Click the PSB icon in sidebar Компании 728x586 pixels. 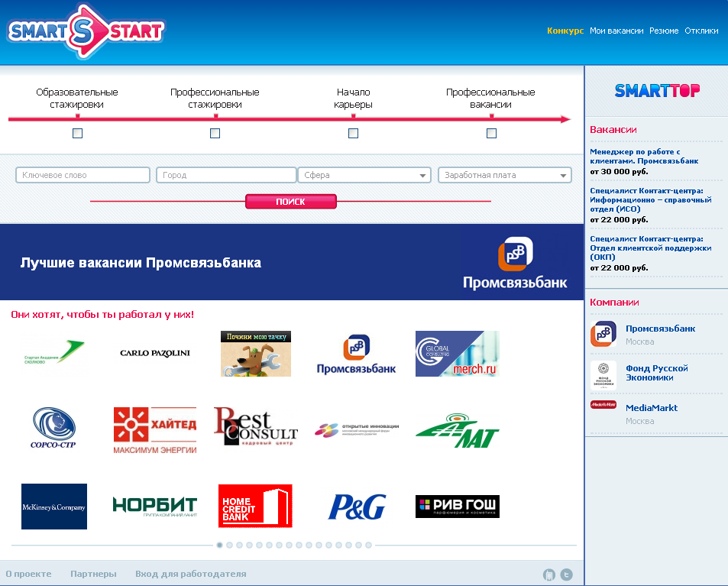click(603, 334)
